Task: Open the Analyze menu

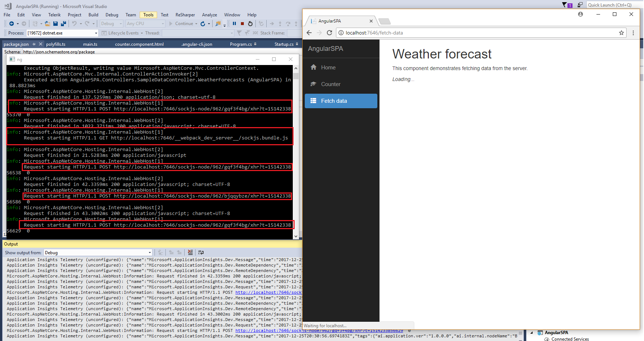Action: point(209,15)
